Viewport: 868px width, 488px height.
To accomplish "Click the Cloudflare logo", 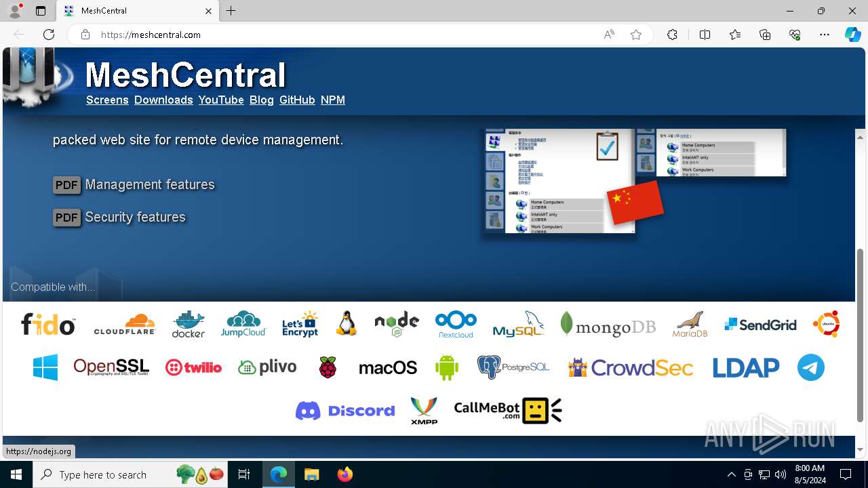I will [x=125, y=325].
